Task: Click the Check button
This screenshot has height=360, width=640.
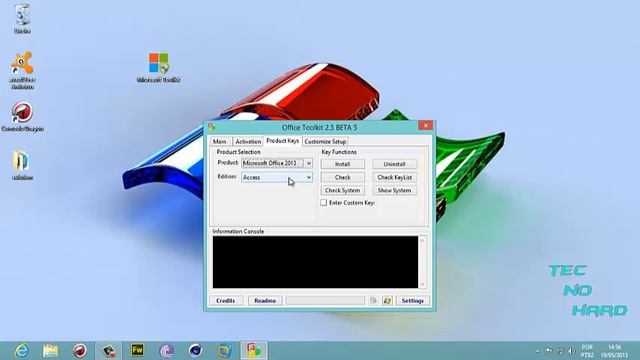Action: click(x=342, y=177)
